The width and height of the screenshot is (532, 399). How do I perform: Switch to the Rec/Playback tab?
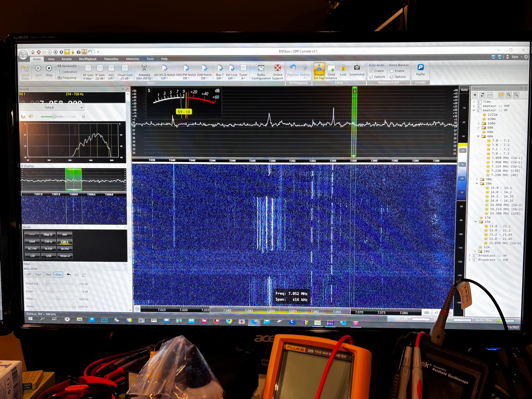click(x=88, y=59)
